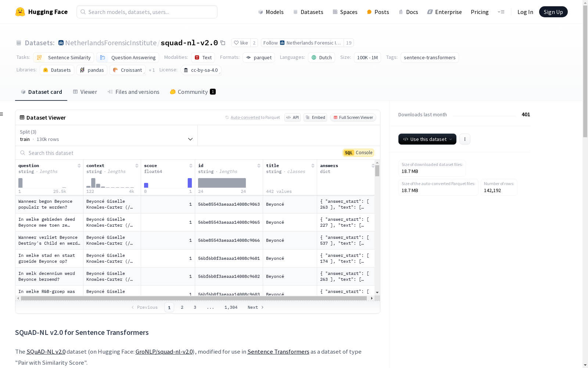Click the Croissant library tag
588x368 pixels.
pyautogui.click(x=128, y=70)
